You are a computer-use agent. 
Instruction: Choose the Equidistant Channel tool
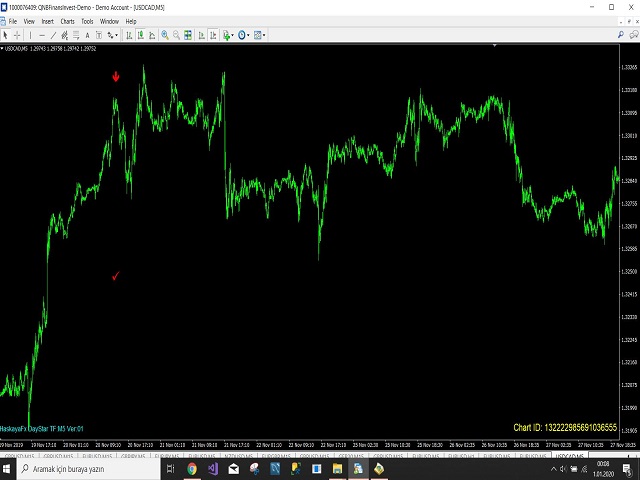64,36
